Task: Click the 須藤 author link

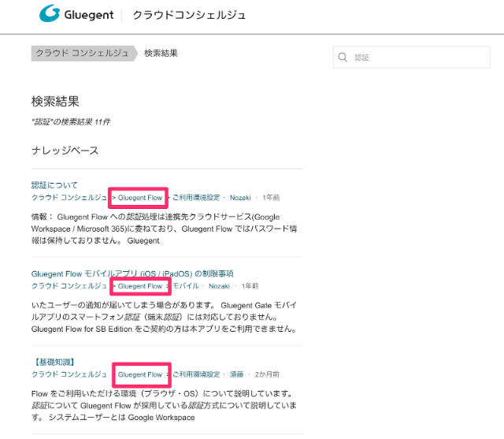Action: coord(236,374)
